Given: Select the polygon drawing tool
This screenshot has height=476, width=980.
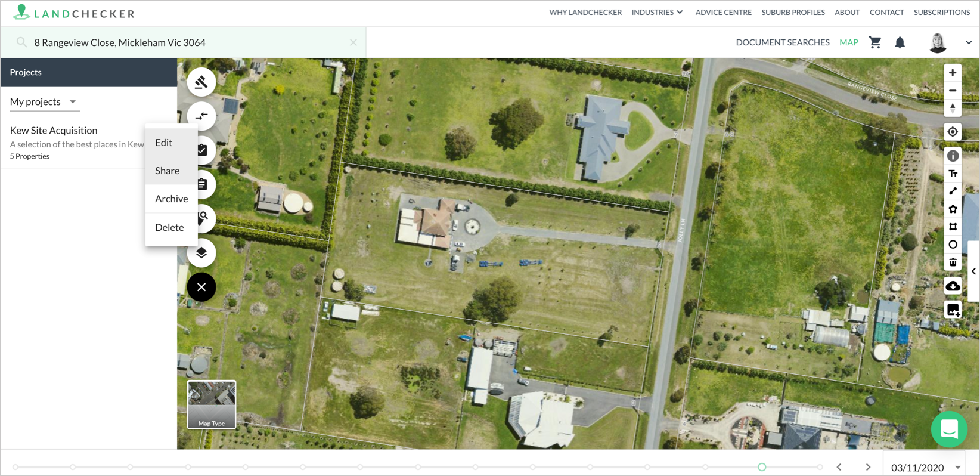Looking at the screenshot, I should [x=953, y=209].
